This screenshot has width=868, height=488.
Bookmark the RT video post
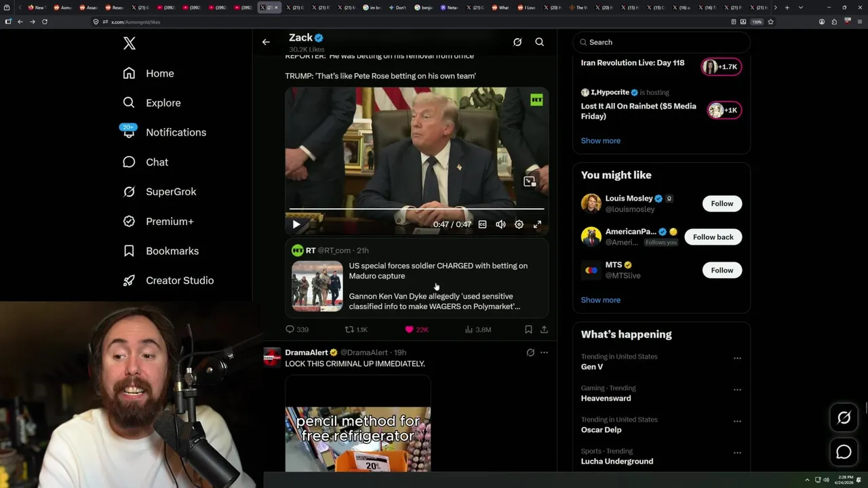528,329
